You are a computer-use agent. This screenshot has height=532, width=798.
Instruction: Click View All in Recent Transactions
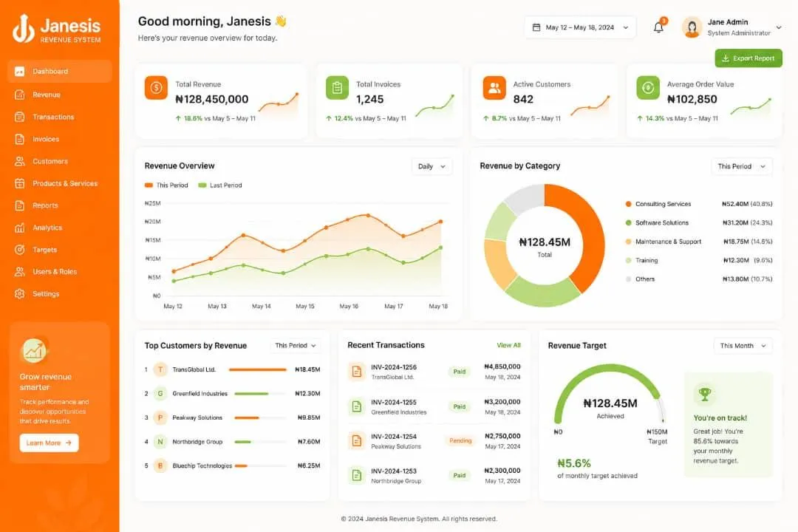[508, 345]
